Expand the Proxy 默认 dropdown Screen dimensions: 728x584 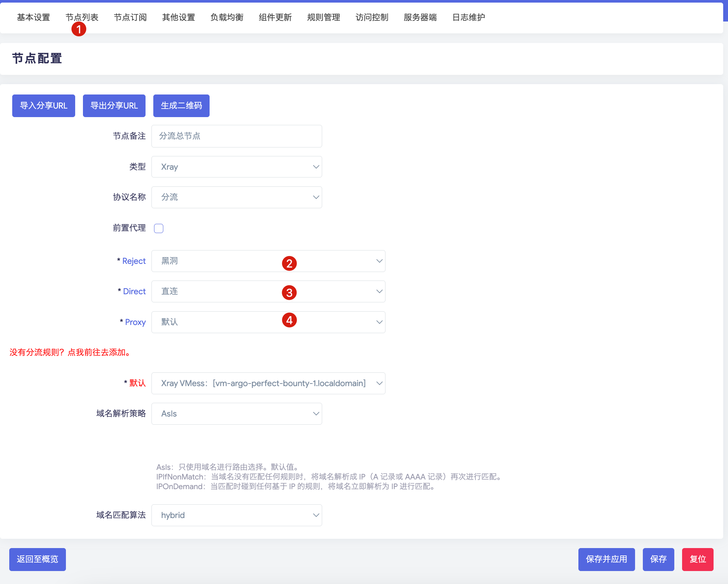click(268, 322)
